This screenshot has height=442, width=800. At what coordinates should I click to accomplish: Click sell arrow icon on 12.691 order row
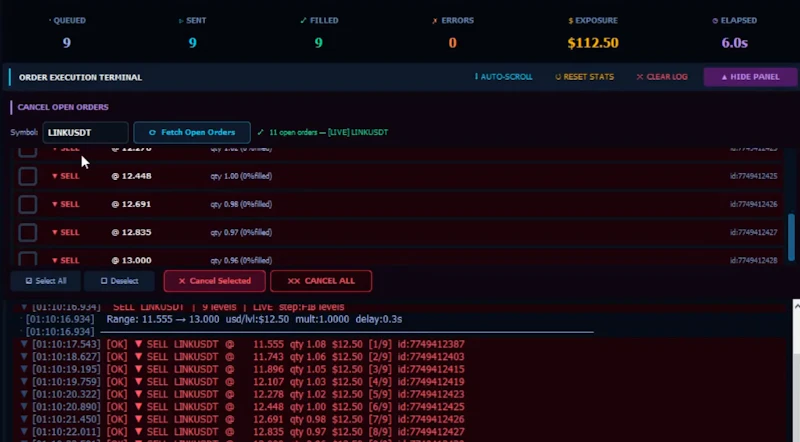point(55,204)
